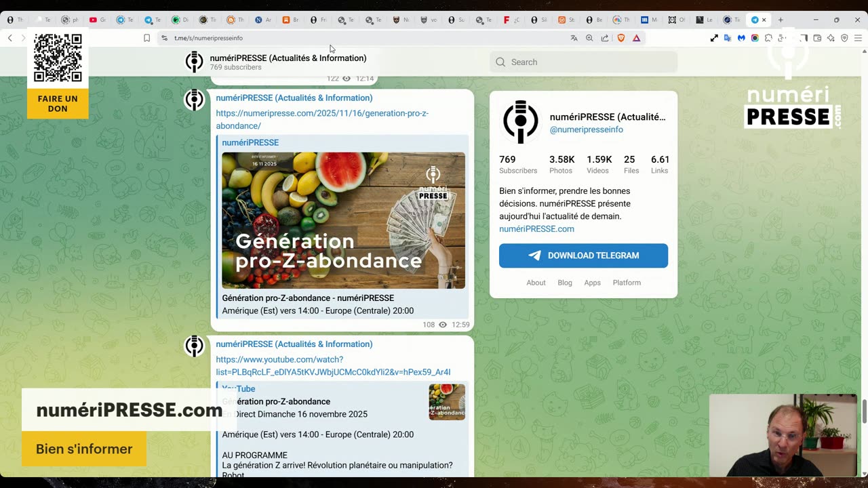868x488 pixels.
Task: Click the DOWNLOAD TELEGRAM button
Action: click(583, 256)
